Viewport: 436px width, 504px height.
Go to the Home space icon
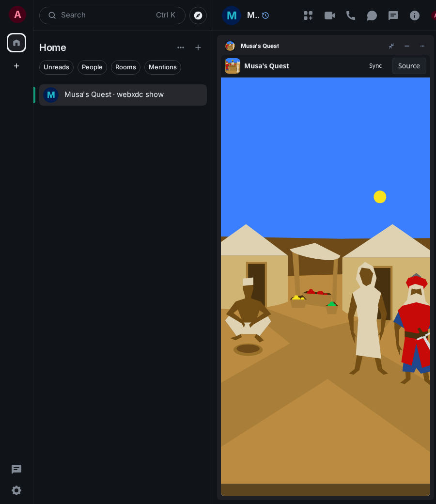(x=16, y=43)
